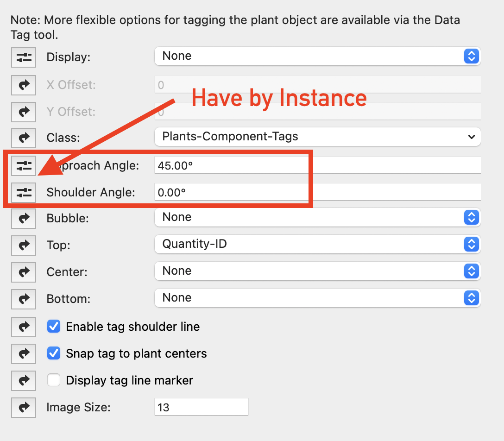Screen dimensions: 504x441
Task: Uncheck Snap tag to plant centers
Action: [54, 353]
